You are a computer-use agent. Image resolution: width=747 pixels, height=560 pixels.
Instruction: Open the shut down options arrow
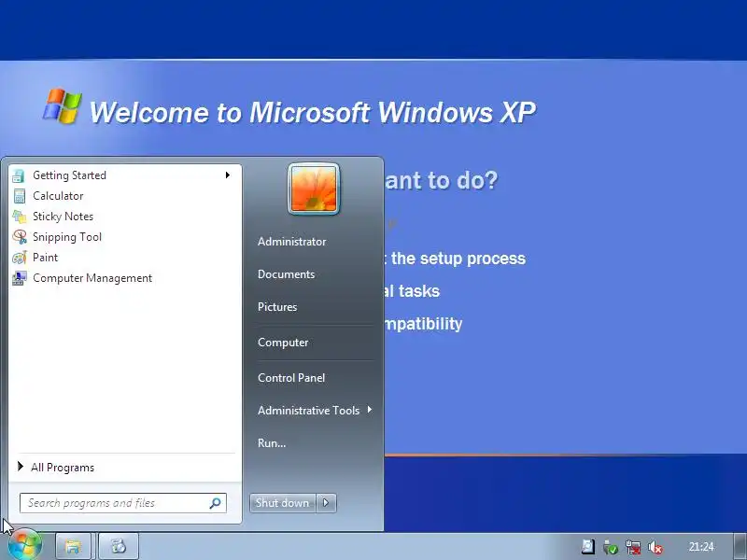coord(326,503)
